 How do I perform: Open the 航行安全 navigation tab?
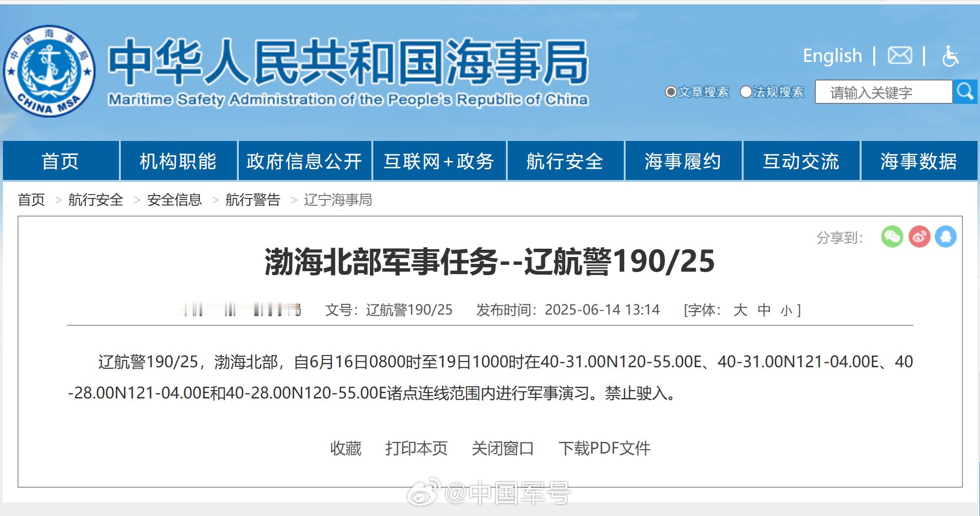pyautogui.click(x=565, y=161)
